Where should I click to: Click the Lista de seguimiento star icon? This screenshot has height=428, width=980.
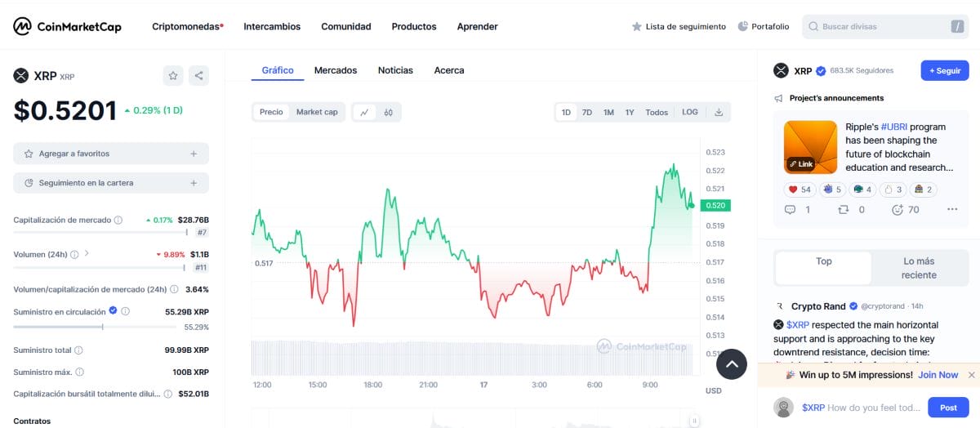(637, 26)
